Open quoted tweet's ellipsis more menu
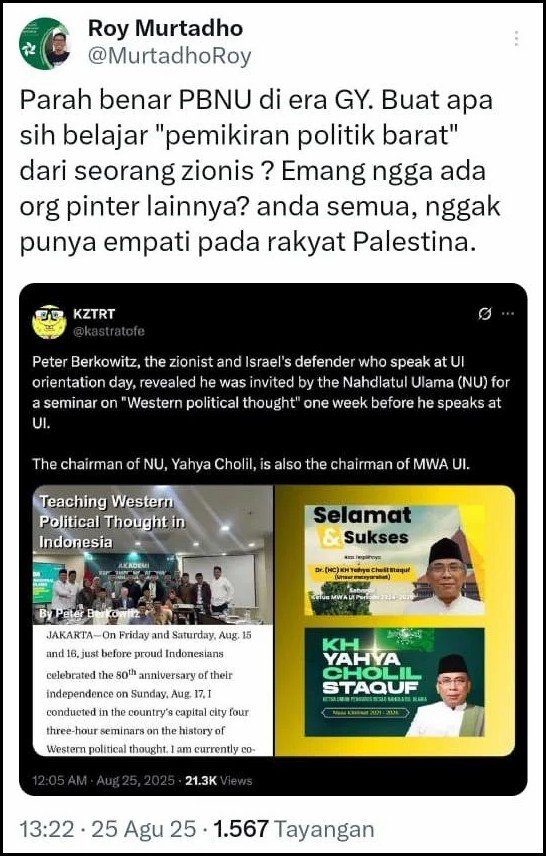 508,314
